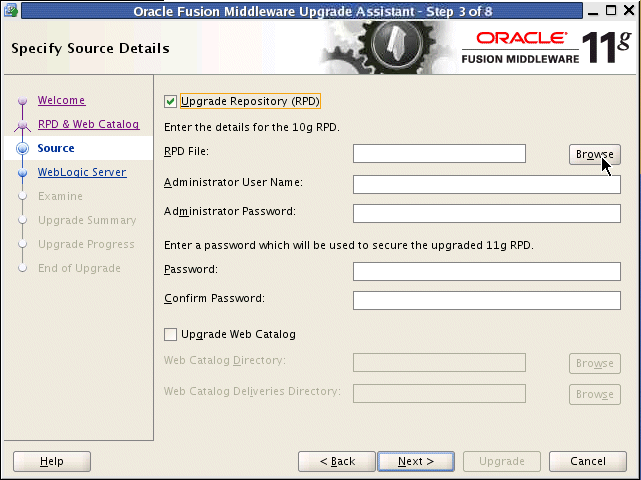Screen dimensions: 641x480
Task: Click the WebLogic Server step bullet icon
Action: pyautogui.click(x=22, y=173)
